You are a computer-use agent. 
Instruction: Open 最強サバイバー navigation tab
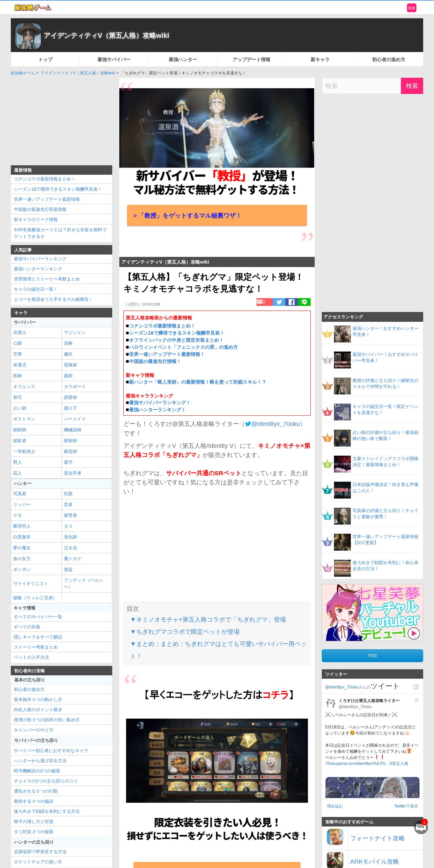click(114, 59)
